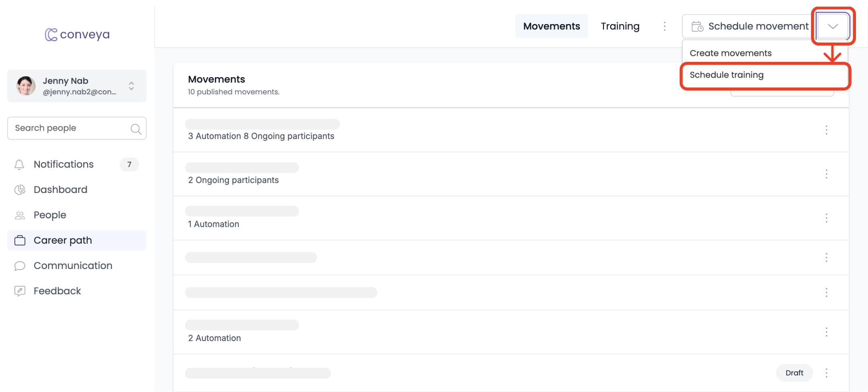The height and width of the screenshot is (392, 868).
Task: Click the Notifications bell icon
Action: [x=19, y=164]
